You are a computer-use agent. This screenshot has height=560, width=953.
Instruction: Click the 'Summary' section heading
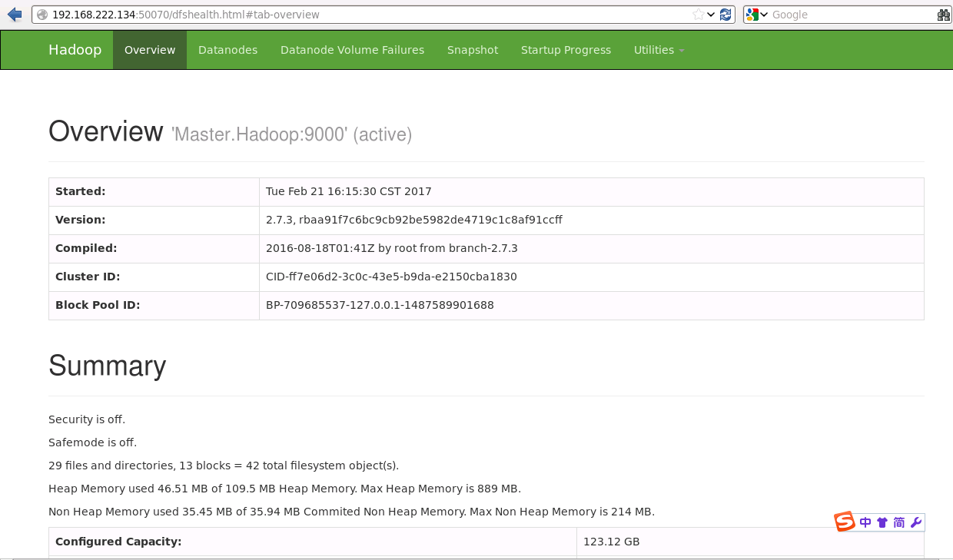pos(108,366)
